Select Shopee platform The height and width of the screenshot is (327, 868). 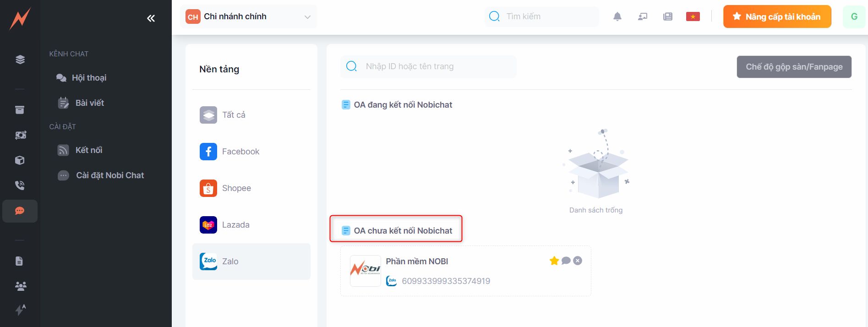(251, 188)
